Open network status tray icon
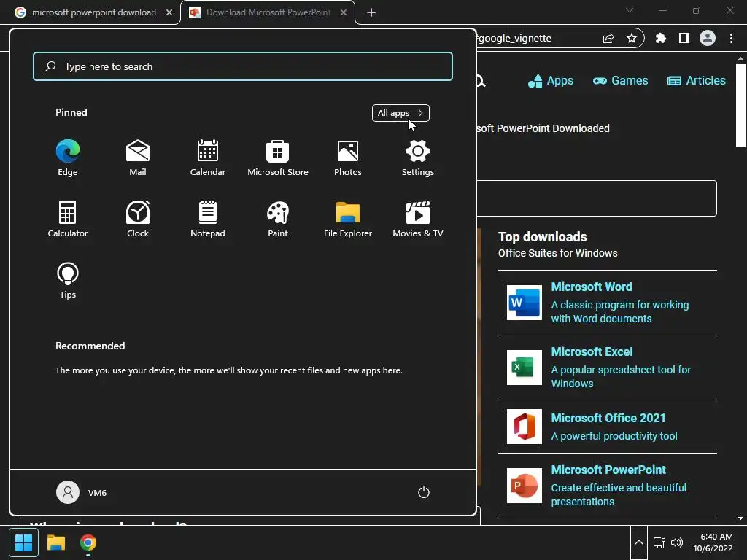Viewport: 747px width, 560px height. 659,542
